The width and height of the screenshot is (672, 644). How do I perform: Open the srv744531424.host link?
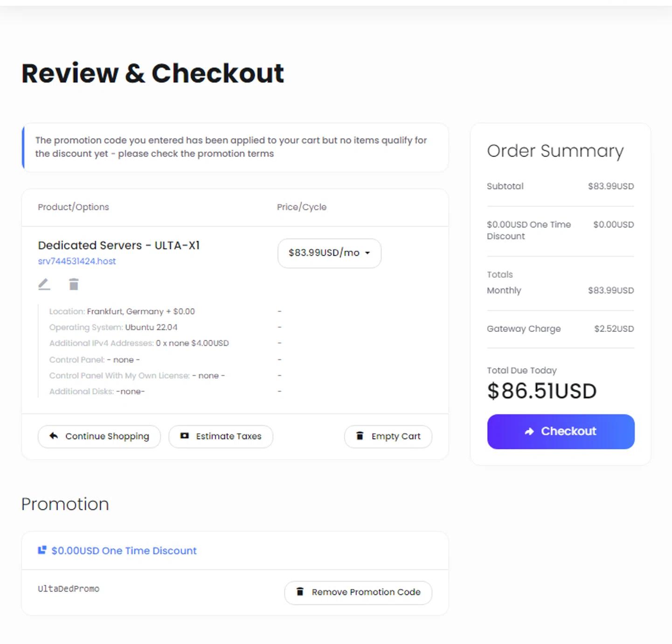click(x=77, y=261)
